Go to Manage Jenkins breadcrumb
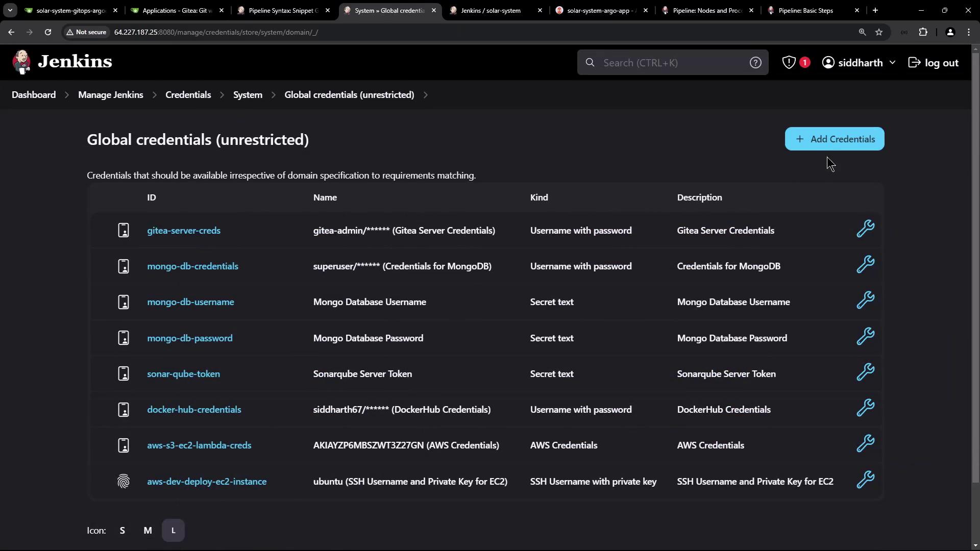This screenshot has width=980, height=551. (111, 95)
